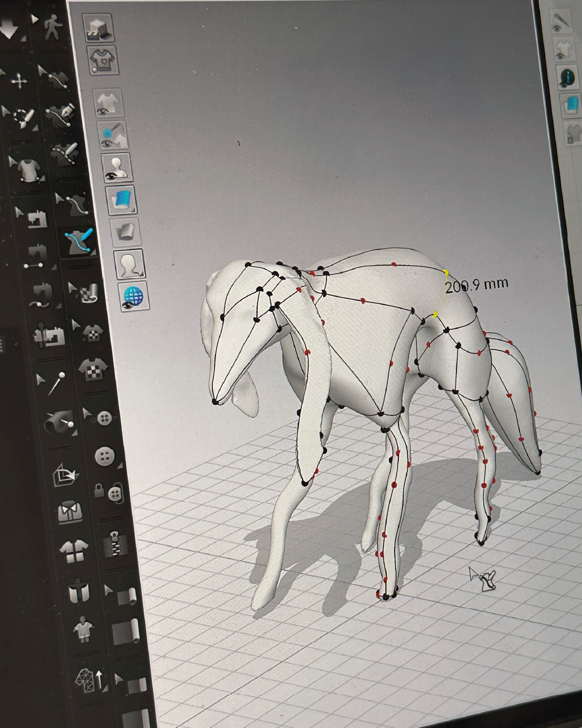The width and height of the screenshot is (582, 728).
Task: Toggle garment visibility eye in viewport toolbar
Action: pyautogui.click(x=109, y=103)
